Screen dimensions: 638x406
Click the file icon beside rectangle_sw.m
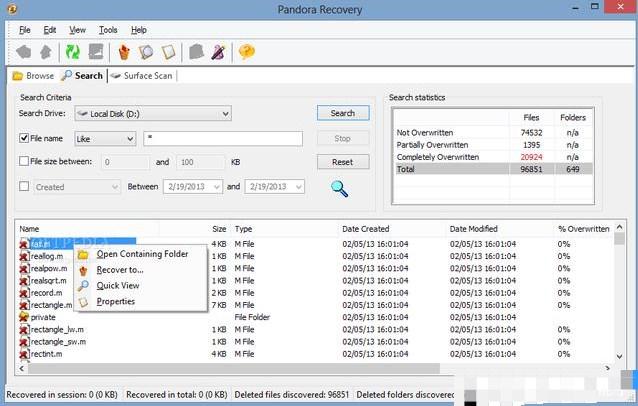[24, 342]
